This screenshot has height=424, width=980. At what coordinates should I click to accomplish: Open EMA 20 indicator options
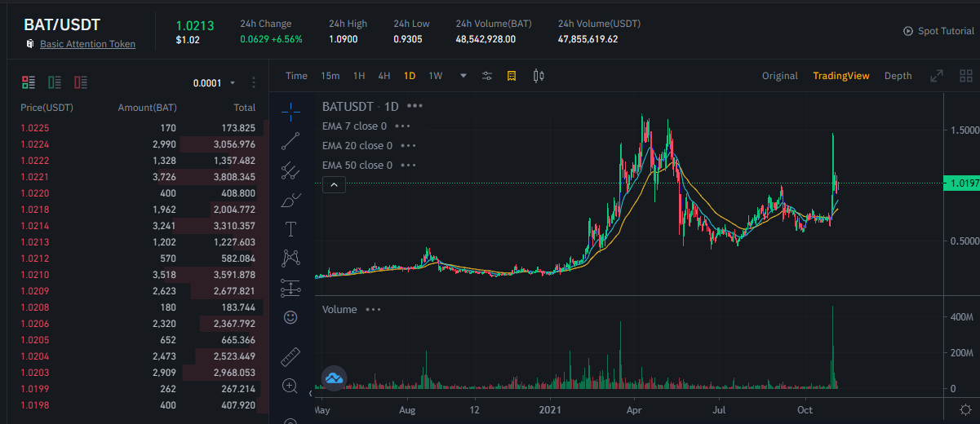408,146
